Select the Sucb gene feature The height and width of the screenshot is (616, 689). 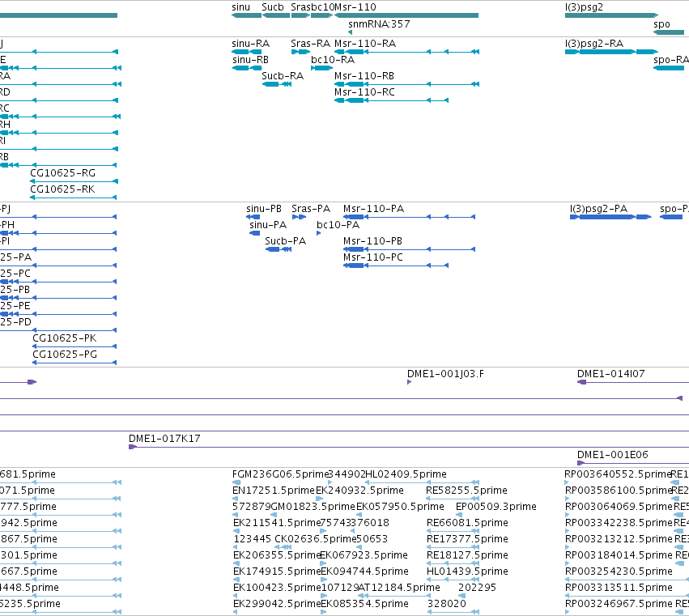tap(276, 15)
